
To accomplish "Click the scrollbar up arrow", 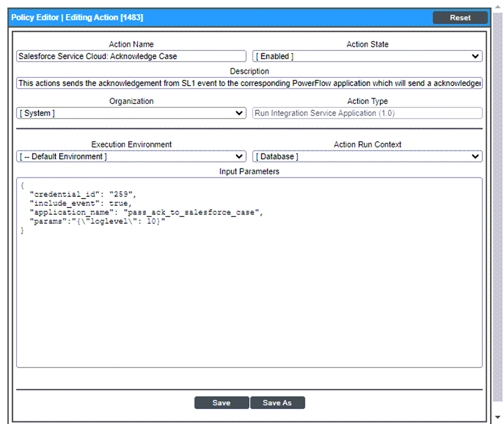I will point(497,7).
